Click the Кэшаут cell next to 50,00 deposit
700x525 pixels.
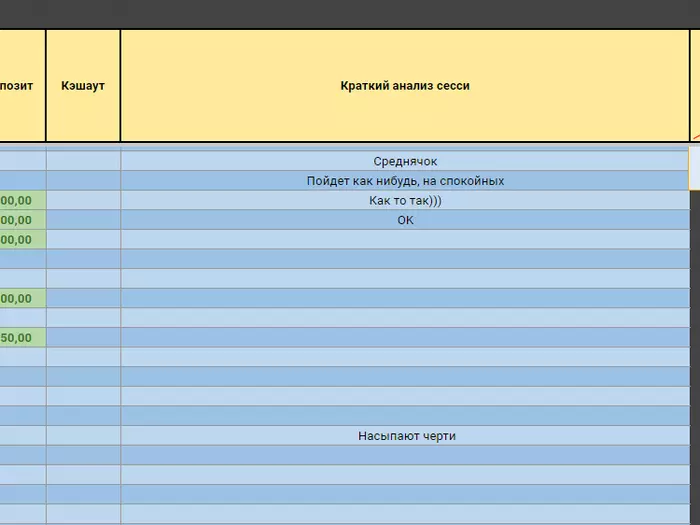tap(83, 338)
